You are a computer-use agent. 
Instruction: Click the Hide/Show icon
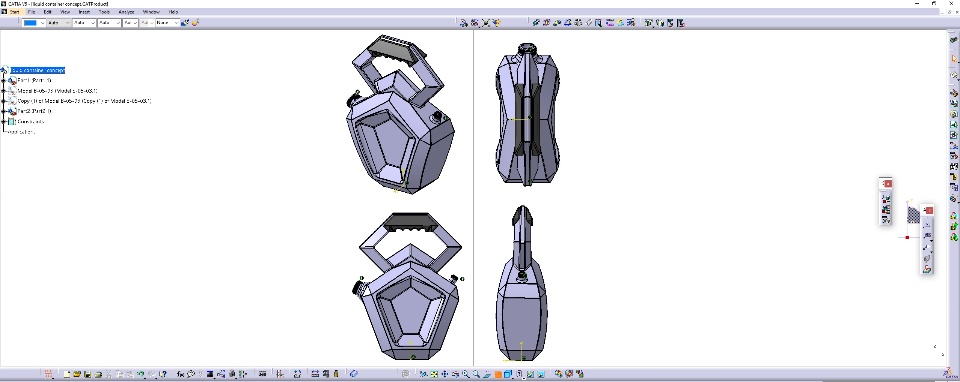[x=530, y=373]
